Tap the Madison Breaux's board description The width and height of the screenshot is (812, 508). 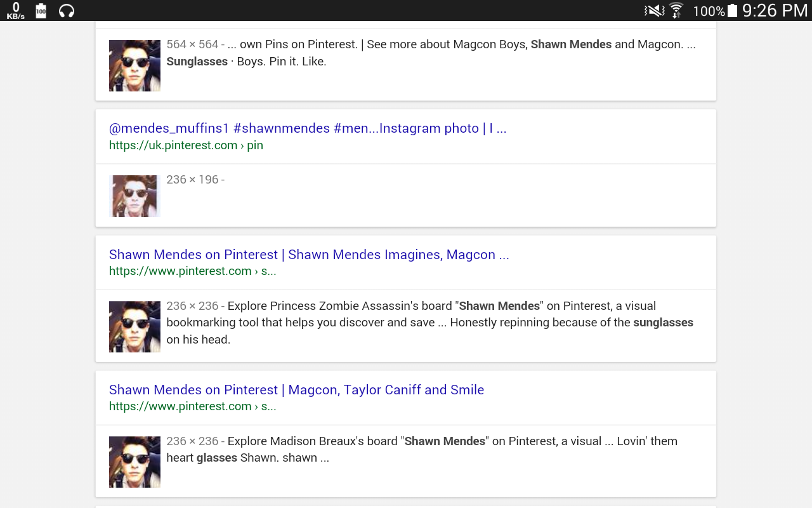tap(422, 450)
